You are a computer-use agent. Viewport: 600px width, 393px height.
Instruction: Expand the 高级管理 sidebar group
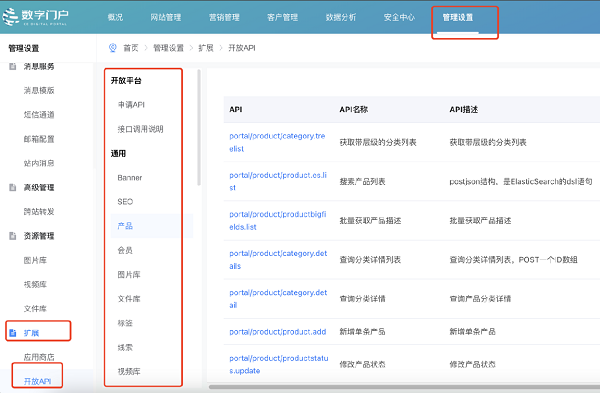39,188
